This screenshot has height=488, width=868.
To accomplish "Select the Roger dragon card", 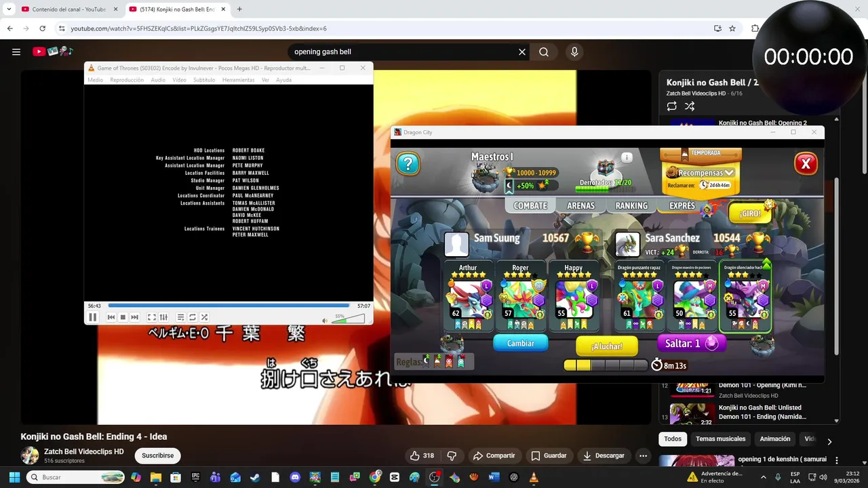I will [x=520, y=297].
